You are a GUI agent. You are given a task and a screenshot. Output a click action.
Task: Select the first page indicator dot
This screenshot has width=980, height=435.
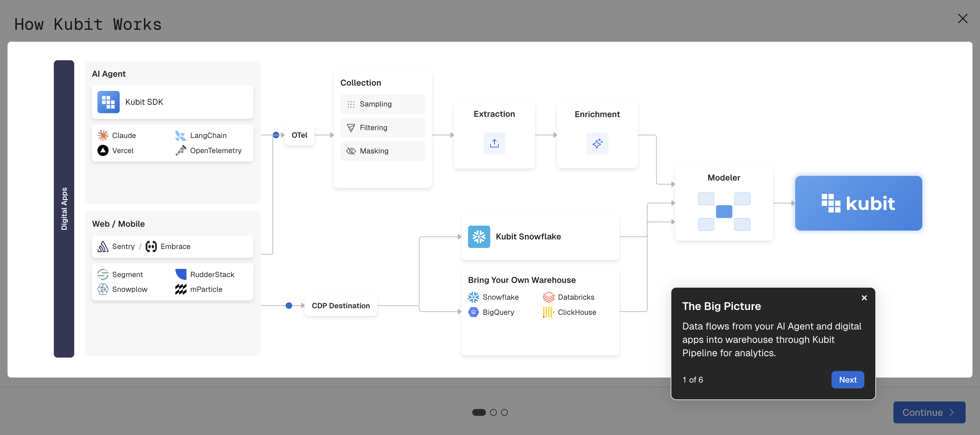click(479, 412)
